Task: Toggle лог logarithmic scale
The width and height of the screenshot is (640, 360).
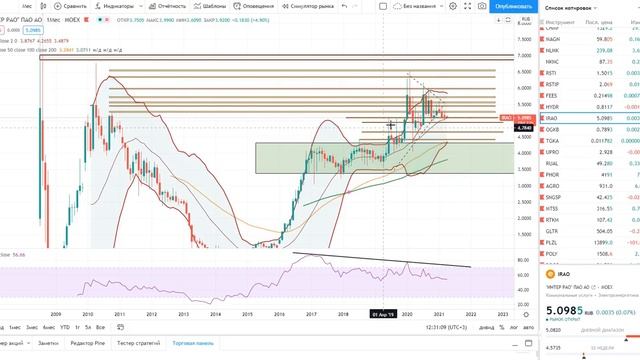Action: pos(514,327)
